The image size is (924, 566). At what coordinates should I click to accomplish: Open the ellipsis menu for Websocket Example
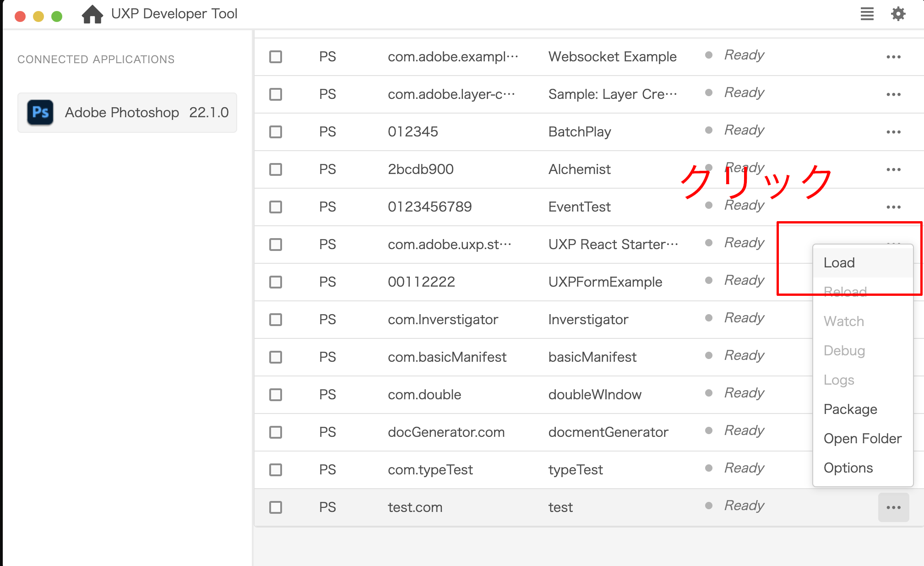point(893,56)
